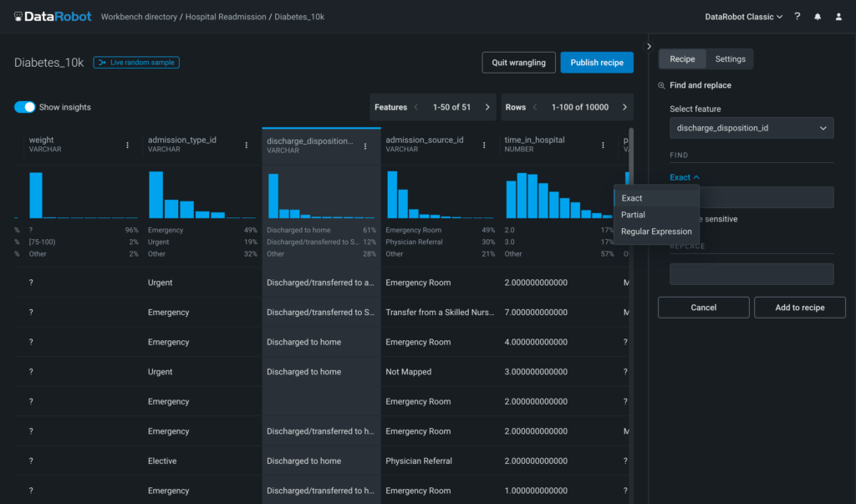Open the Select feature dropdown

point(752,128)
